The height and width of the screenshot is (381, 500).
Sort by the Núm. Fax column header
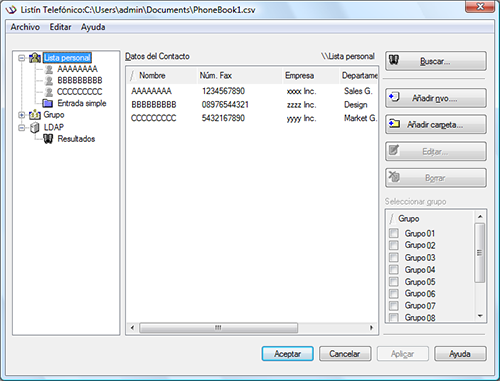coord(240,76)
